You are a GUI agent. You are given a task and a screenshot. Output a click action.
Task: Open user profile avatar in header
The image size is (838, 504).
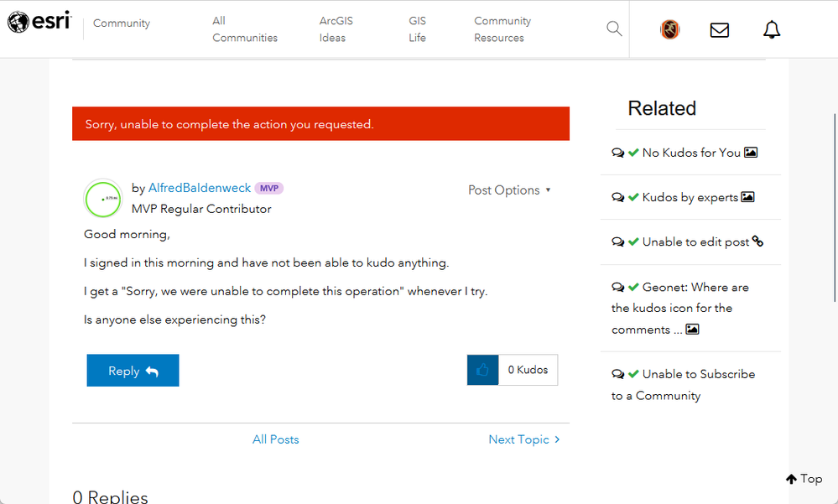669,29
